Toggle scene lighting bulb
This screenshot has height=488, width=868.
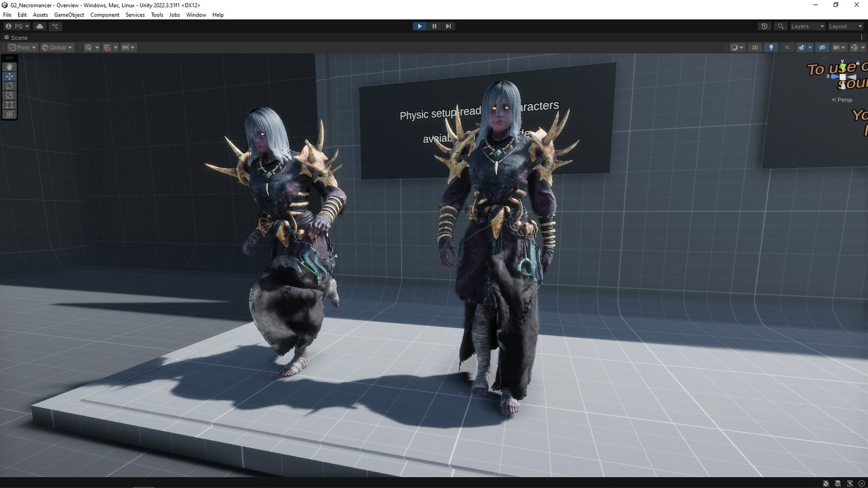pyautogui.click(x=771, y=47)
